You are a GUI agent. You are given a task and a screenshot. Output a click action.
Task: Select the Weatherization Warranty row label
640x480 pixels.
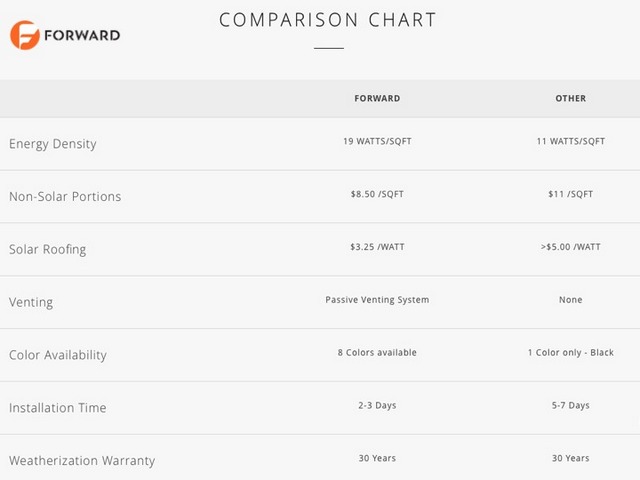click(82, 461)
